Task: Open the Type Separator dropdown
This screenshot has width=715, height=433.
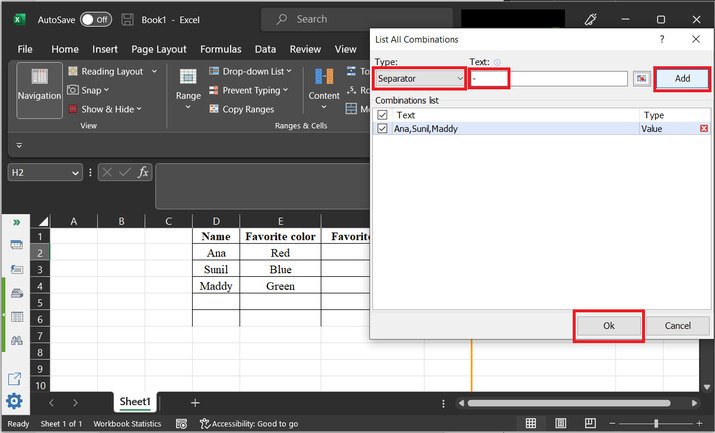Action: point(420,78)
